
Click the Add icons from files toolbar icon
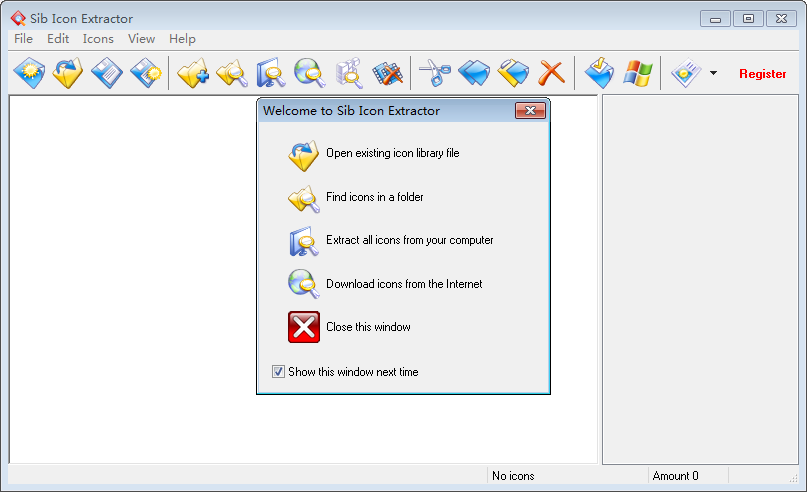click(193, 73)
